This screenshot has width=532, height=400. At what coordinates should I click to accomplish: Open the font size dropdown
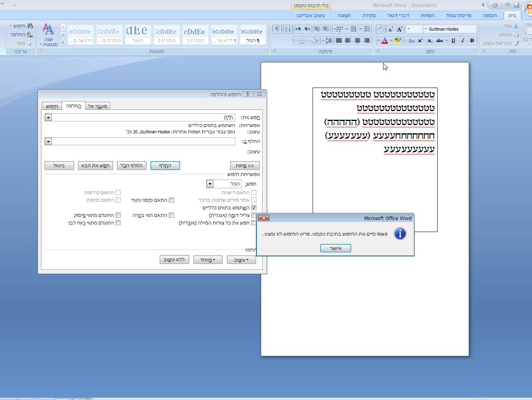(x=409, y=29)
